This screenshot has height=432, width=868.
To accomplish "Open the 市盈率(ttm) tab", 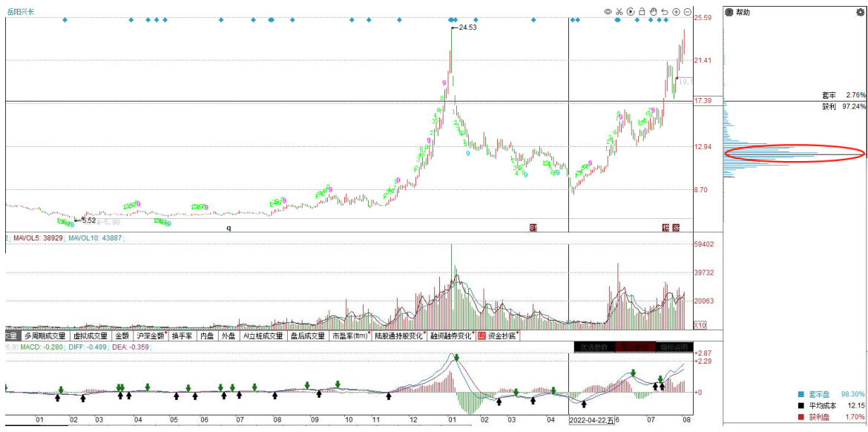I will click(x=349, y=336).
